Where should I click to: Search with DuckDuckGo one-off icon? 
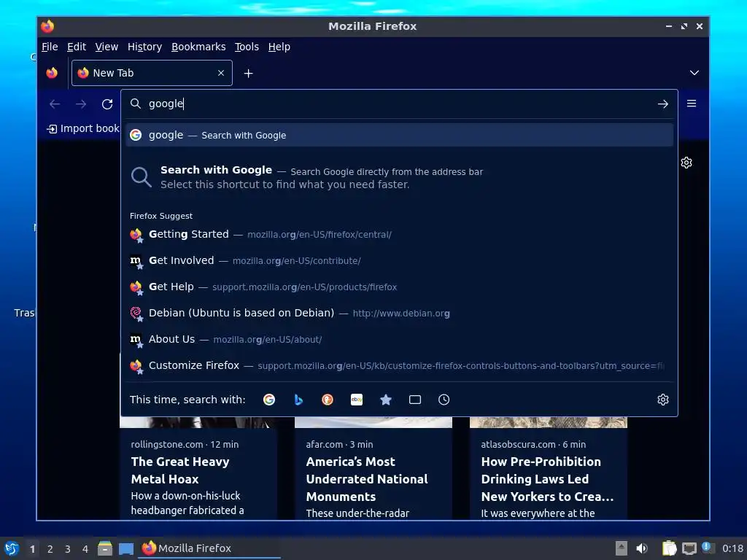coord(328,400)
